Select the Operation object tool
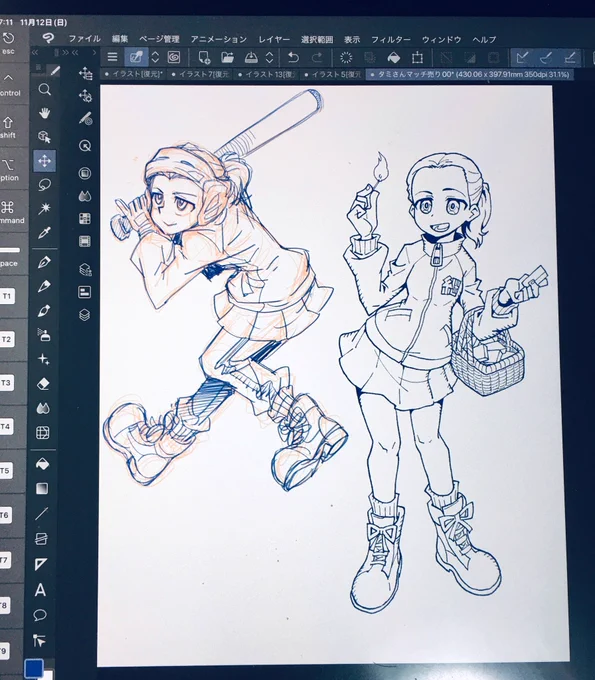 [x=44, y=137]
